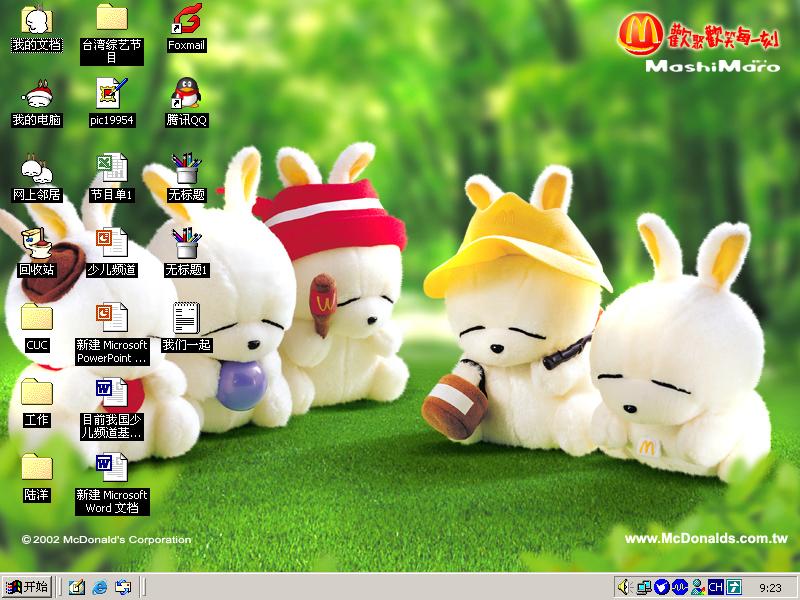
Task: Click the blue waveform tray icon
Action: [679, 588]
